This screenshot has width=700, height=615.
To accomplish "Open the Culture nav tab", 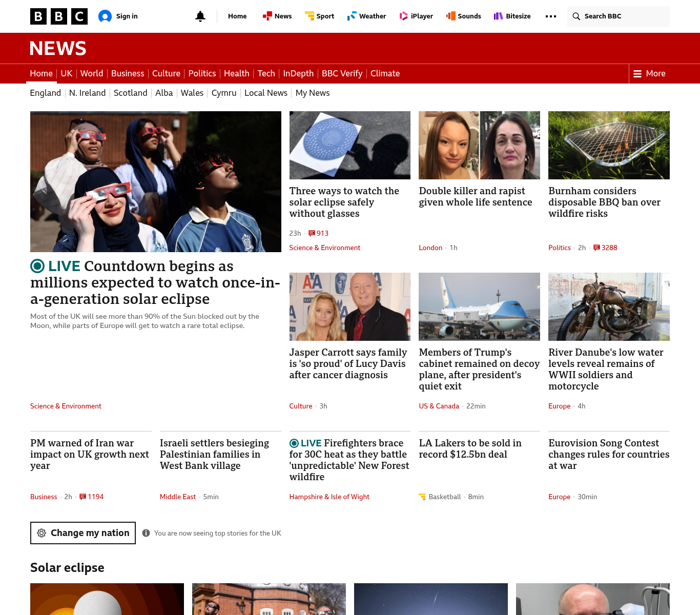I will 166,74.
